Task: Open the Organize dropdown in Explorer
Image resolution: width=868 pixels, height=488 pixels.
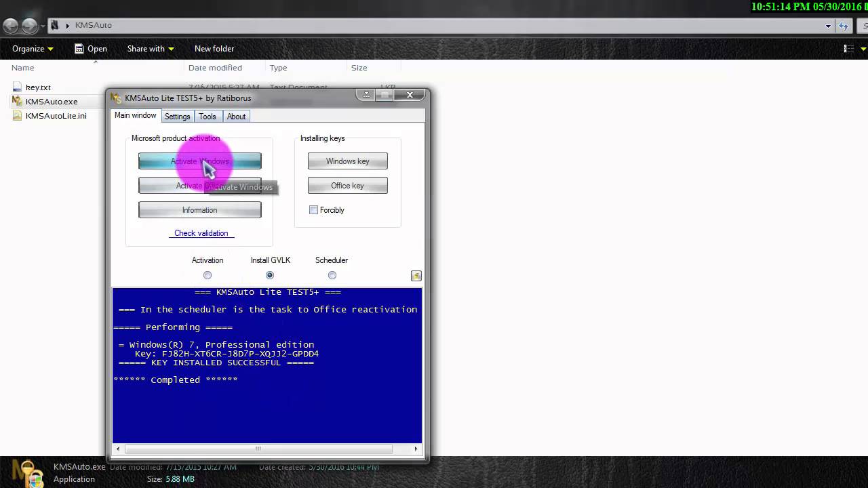Action: coord(33,49)
